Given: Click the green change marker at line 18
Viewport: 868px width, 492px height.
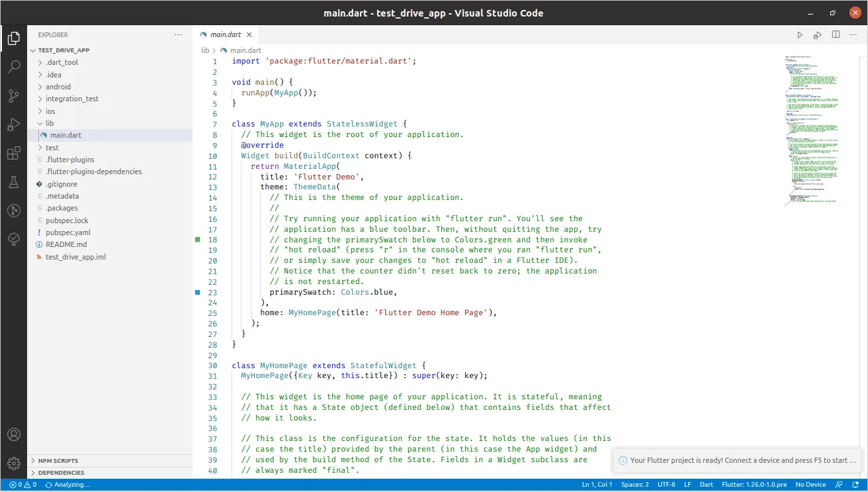Looking at the screenshot, I should [x=197, y=239].
